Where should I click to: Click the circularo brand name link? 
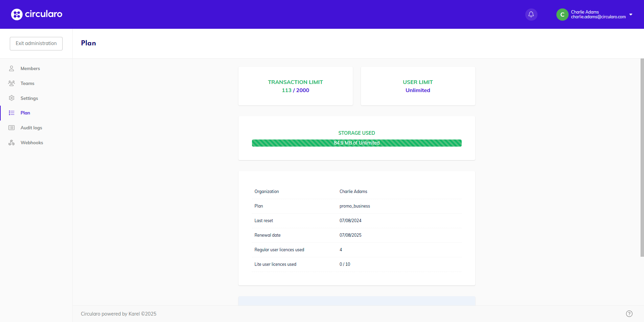44,14
